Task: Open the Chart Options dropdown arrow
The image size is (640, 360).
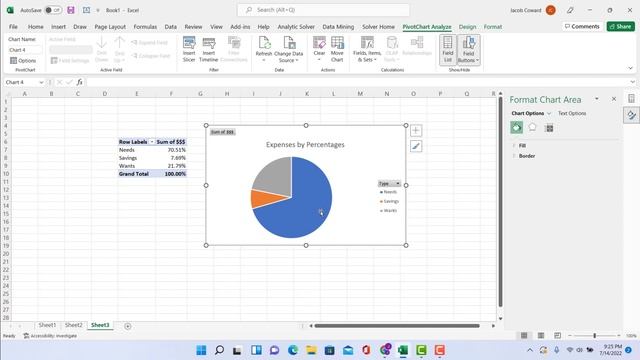Action: point(549,113)
